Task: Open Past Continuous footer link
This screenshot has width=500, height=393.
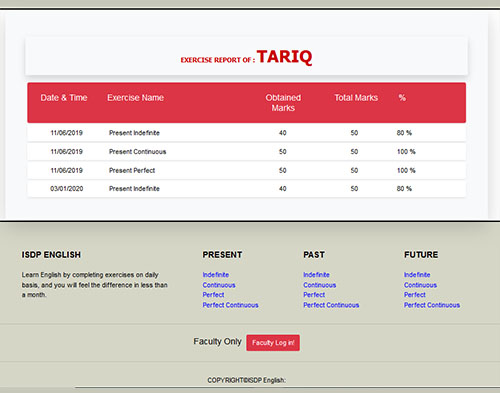Action: [x=320, y=285]
